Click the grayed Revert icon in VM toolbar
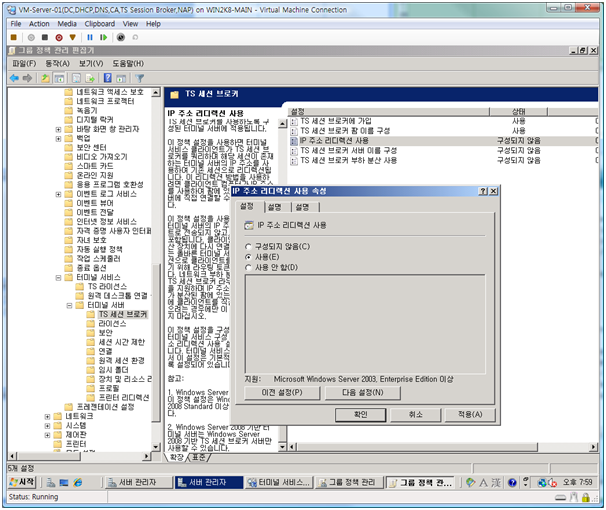The width and height of the screenshot is (606, 510). pyautogui.click(x=135, y=37)
